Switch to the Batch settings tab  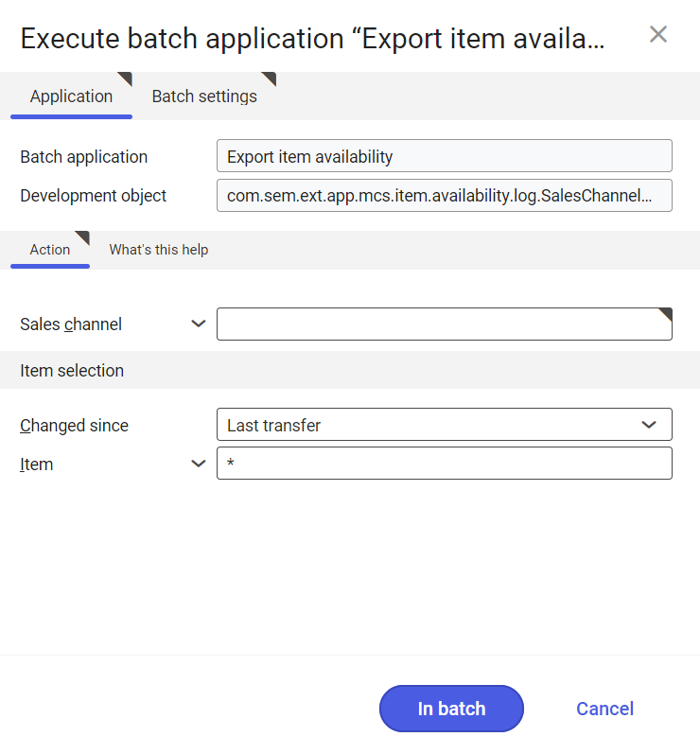click(204, 96)
